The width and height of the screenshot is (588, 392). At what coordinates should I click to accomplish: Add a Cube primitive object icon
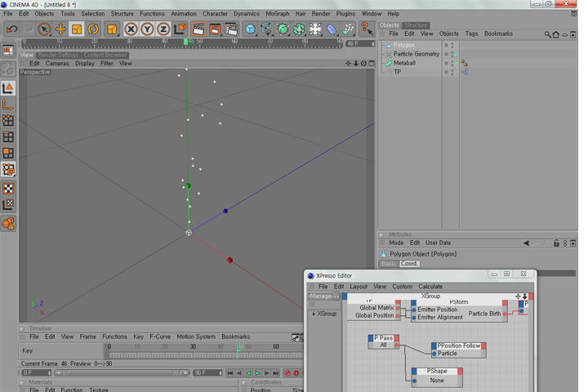[250, 29]
